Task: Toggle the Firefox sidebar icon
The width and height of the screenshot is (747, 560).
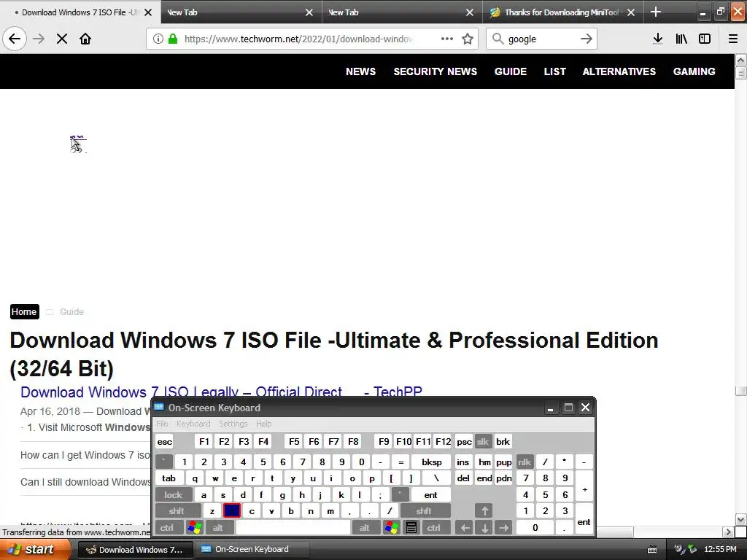Action: click(x=705, y=39)
